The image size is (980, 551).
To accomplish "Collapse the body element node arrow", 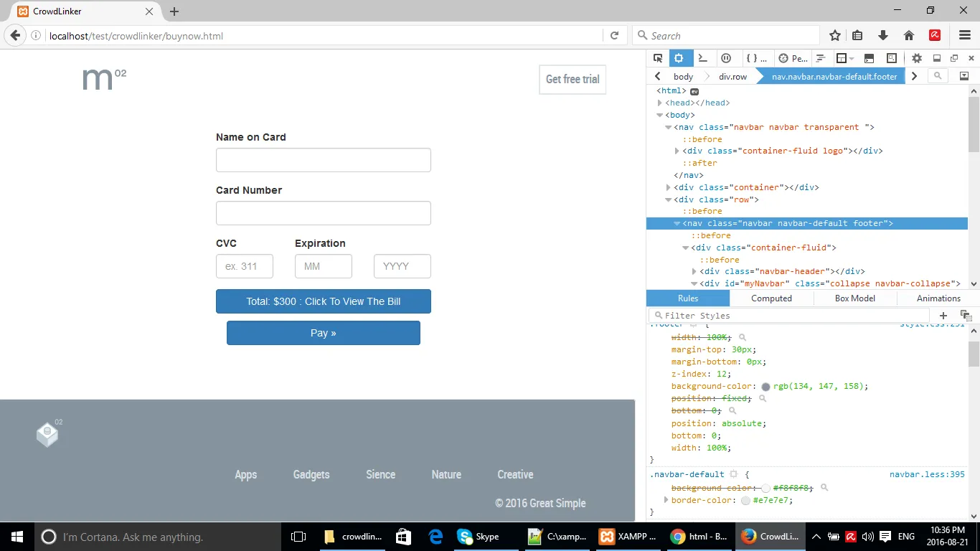I will 660,115.
